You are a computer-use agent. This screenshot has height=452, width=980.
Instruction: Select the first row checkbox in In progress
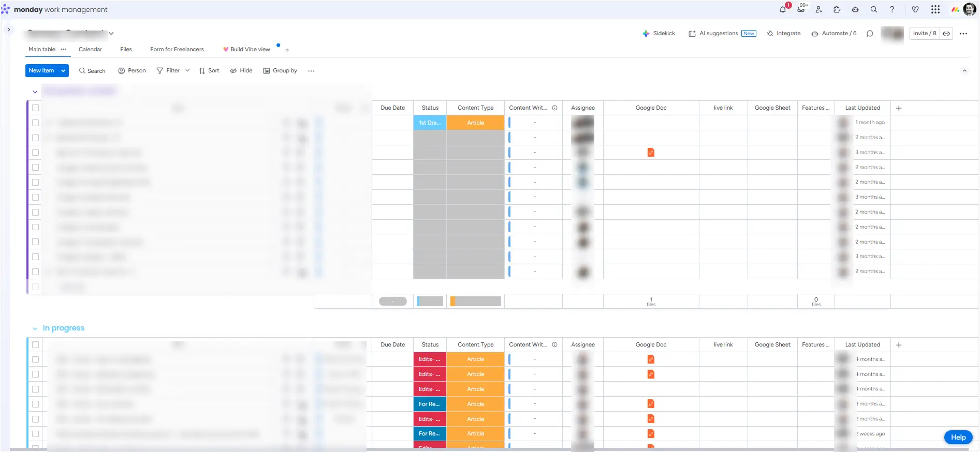[x=36, y=359]
